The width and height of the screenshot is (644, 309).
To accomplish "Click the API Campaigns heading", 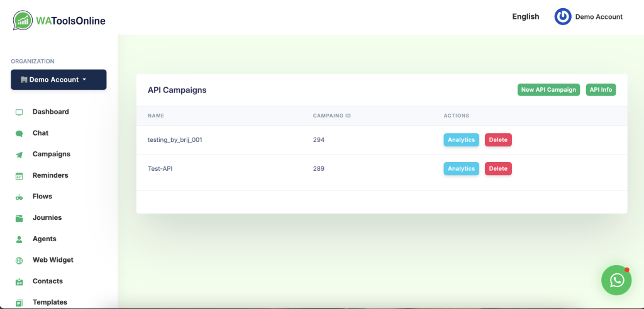I will [177, 90].
